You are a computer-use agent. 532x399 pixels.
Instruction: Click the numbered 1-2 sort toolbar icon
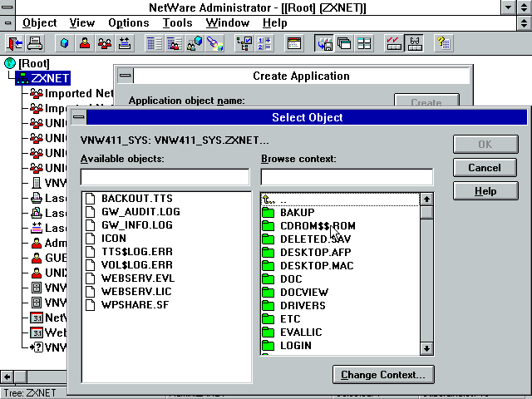pyautogui.click(x=264, y=43)
